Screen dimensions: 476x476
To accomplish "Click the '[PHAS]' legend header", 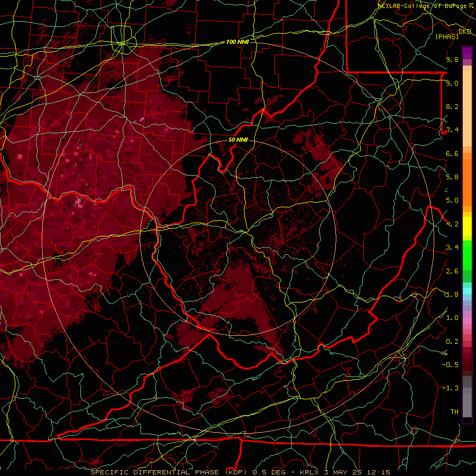I will (447, 36).
